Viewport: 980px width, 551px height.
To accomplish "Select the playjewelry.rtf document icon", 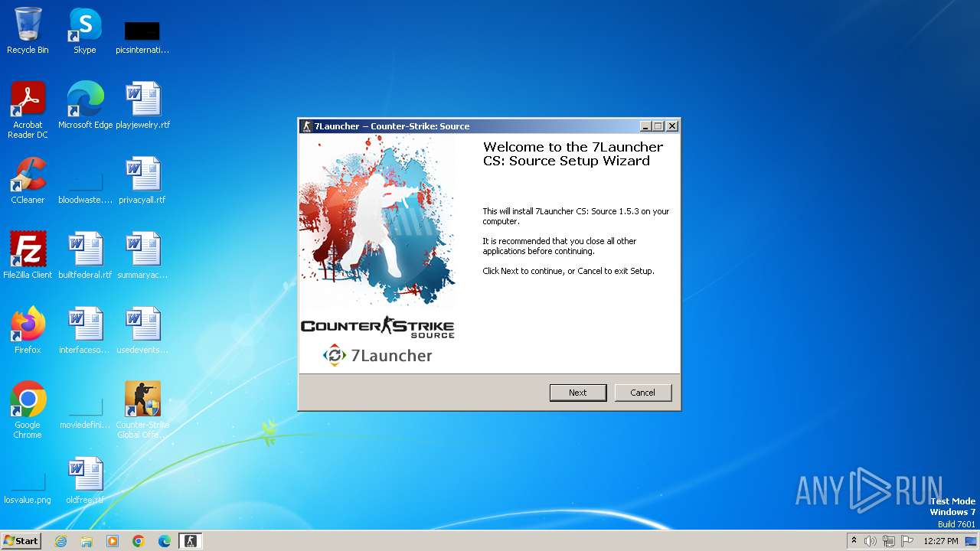I will click(x=143, y=106).
